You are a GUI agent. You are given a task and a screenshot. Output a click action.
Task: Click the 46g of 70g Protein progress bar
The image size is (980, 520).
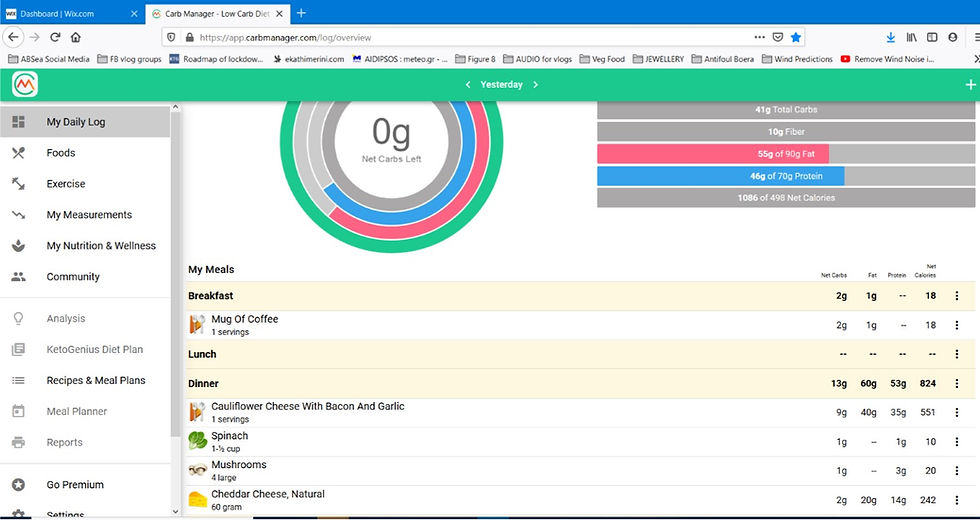click(x=786, y=176)
